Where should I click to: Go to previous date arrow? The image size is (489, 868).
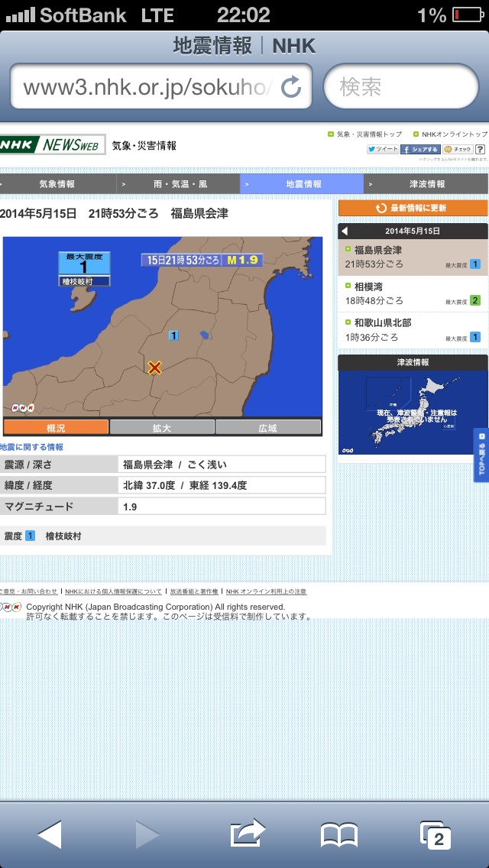(x=345, y=232)
